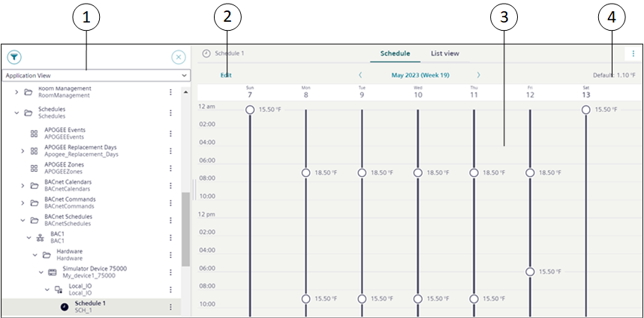The width and height of the screenshot is (644, 318).
Task: Open the schedule pane's top-right options menu
Action: (633, 54)
